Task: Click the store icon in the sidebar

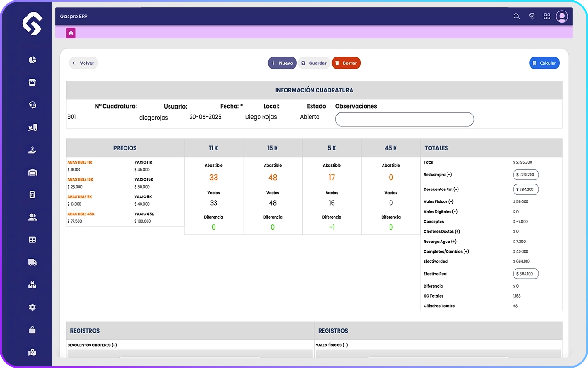Action: click(32, 82)
